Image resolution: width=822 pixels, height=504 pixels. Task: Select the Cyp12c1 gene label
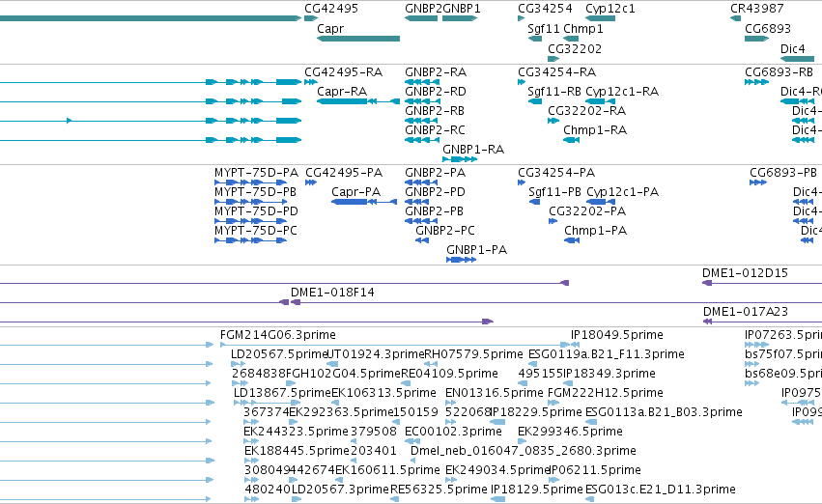pos(610,9)
